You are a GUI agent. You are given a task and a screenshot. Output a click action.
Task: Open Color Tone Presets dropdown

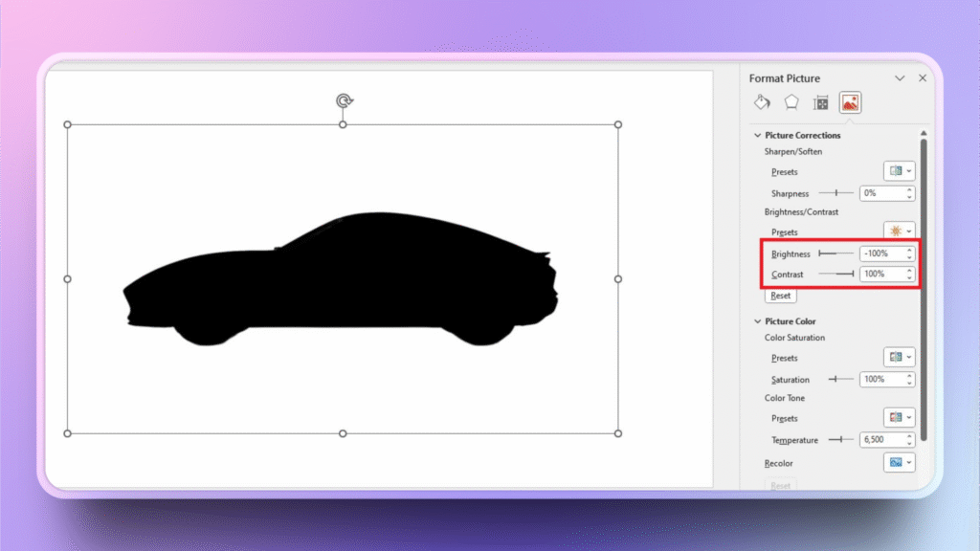(900, 418)
